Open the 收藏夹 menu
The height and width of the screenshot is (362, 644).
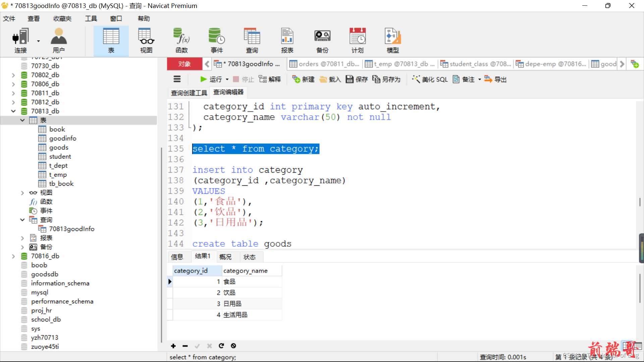(62, 18)
